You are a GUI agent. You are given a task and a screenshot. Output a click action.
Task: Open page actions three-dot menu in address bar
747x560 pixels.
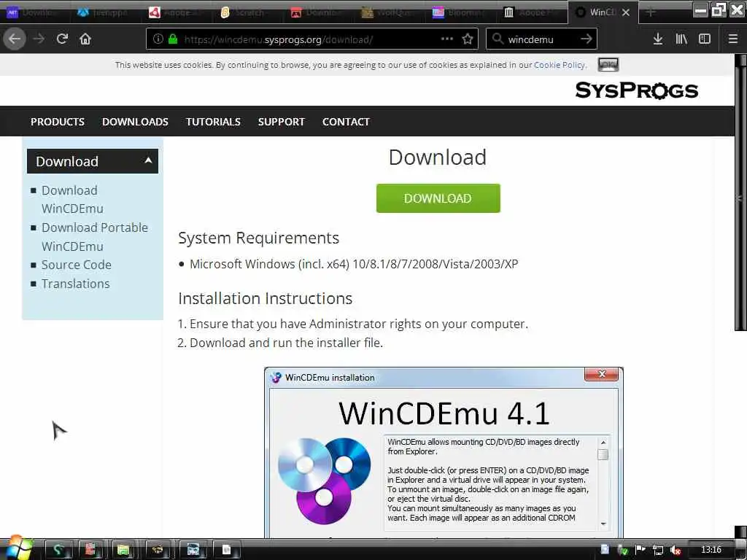[x=447, y=39]
